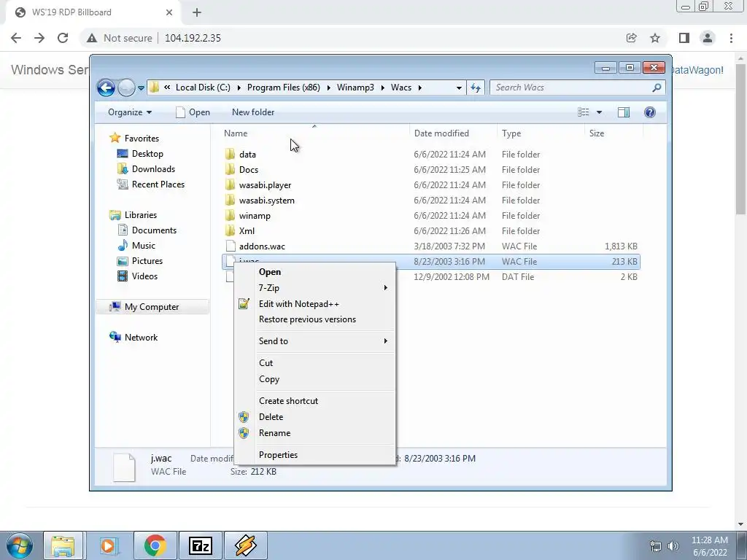
Task: Open Winamp from taskbar
Action: point(246,545)
